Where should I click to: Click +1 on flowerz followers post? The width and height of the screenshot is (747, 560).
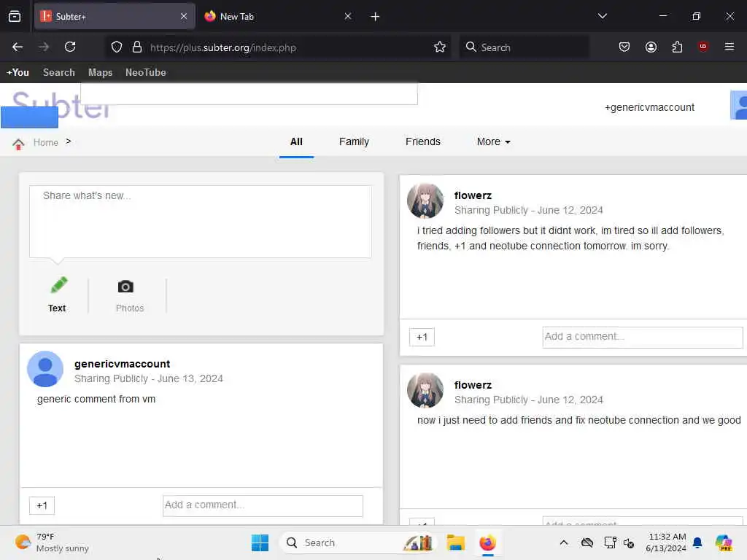click(422, 337)
